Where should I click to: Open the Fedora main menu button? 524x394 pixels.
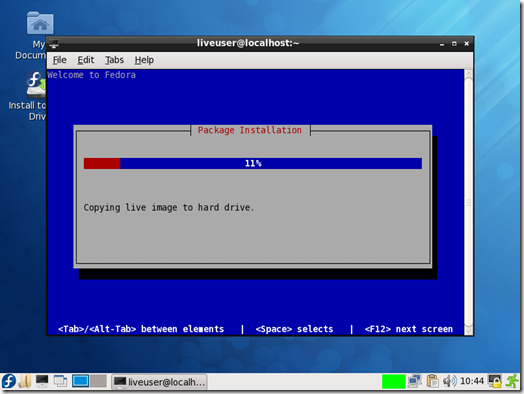tap(9, 381)
